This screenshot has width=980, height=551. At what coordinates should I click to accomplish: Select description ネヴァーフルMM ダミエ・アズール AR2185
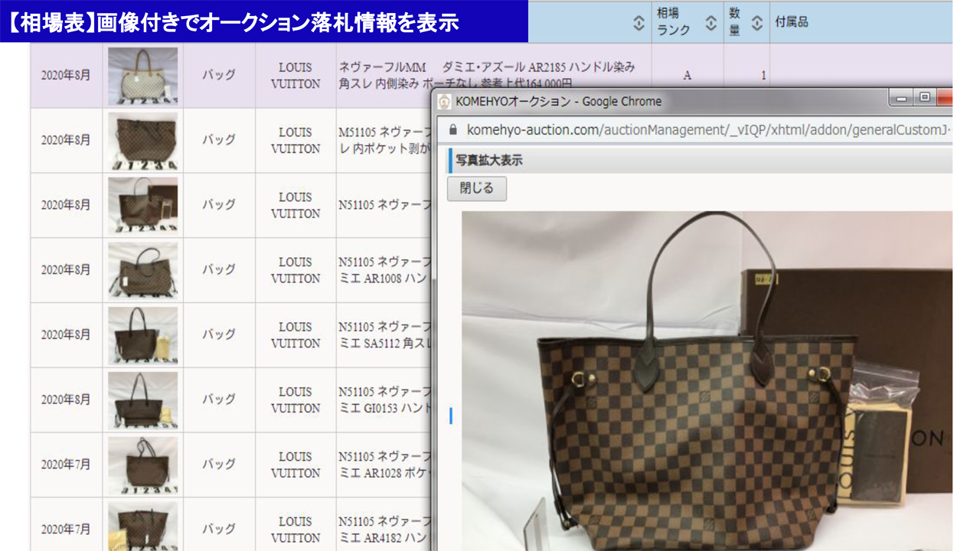tap(487, 75)
